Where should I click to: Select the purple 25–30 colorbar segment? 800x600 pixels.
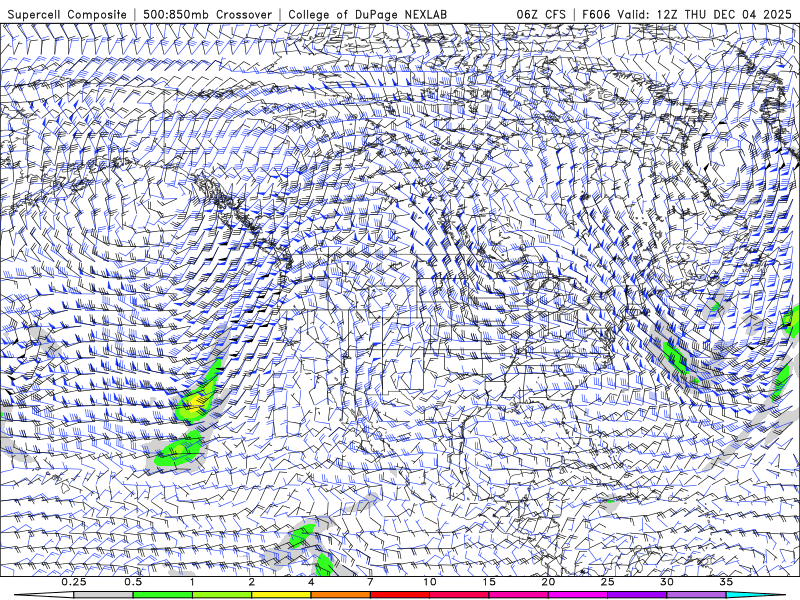pyautogui.click(x=637, y=595)
